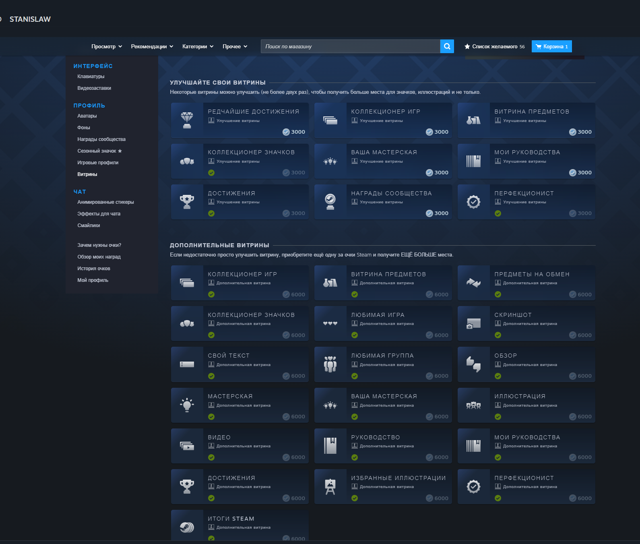Viewport: 640px width, 544px height.
Task: Click the Ваша мастерская upgrade icon
Action: click(330, 161)
